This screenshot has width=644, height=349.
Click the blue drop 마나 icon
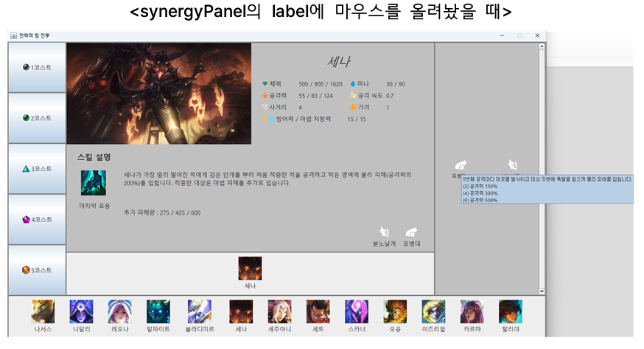[353, 84]
